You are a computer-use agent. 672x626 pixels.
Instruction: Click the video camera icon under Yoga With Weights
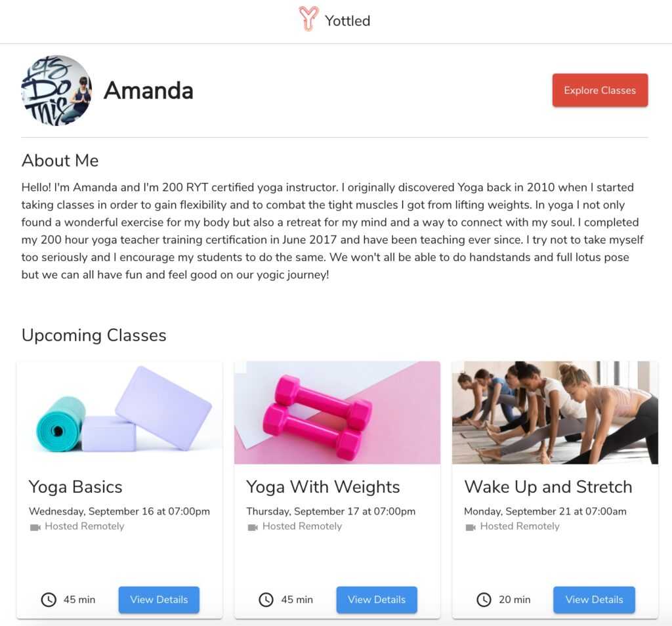point(253,527)
